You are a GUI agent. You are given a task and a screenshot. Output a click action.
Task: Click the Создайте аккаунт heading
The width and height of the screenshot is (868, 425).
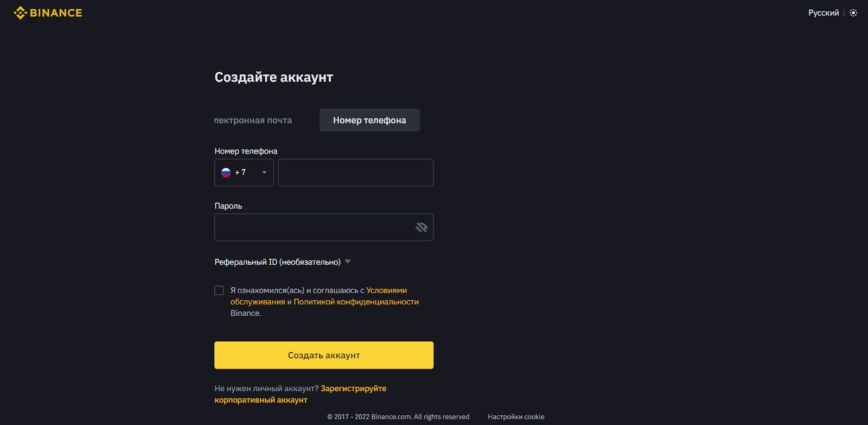(x=274, y=77)
